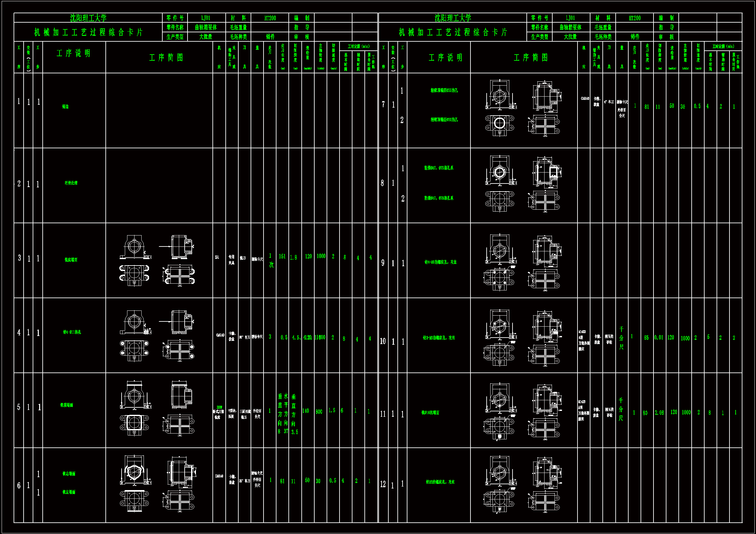The height and width of the screenshot is (534, 756).
Task: Select the section view sketch in process 8
Action: [x=546, y=173]
